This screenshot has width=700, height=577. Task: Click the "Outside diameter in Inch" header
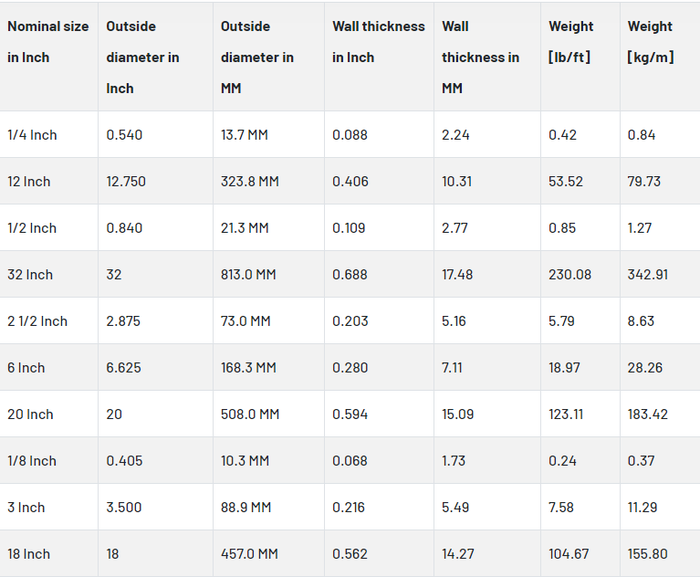143,57
